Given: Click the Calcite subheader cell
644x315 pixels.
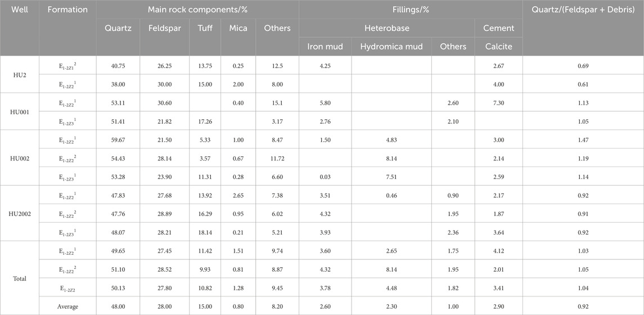Looking at the screenshot, I should [498, 47].
